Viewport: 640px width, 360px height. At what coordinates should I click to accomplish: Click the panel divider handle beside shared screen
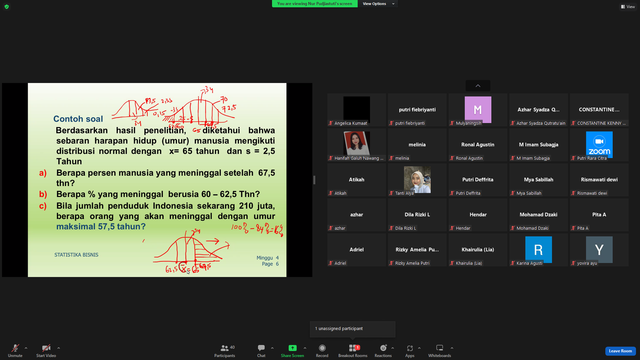pos(314,180)
